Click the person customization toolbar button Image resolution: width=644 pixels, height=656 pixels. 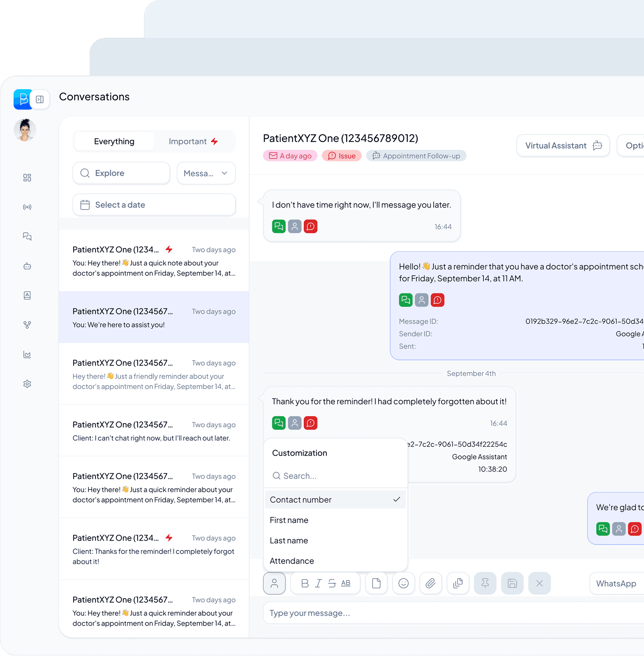click(274, 583)
